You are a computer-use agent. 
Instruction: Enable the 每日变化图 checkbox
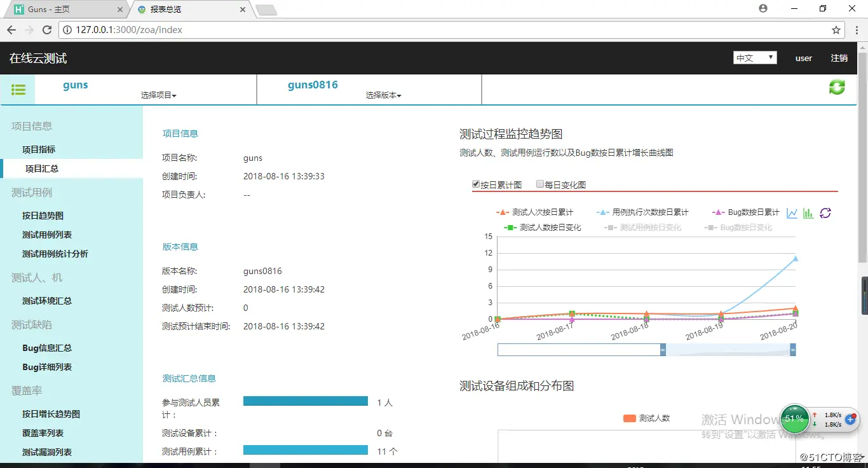541,184
